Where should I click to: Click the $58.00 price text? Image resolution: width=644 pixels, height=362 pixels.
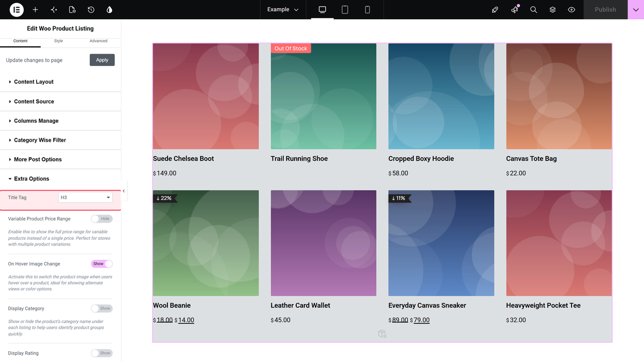click(398, 173)
